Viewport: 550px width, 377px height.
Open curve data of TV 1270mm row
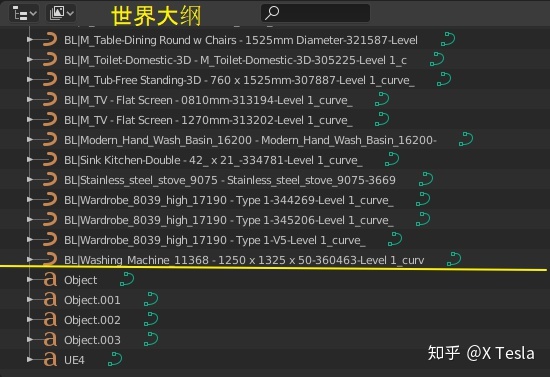[x=382, y=119]
